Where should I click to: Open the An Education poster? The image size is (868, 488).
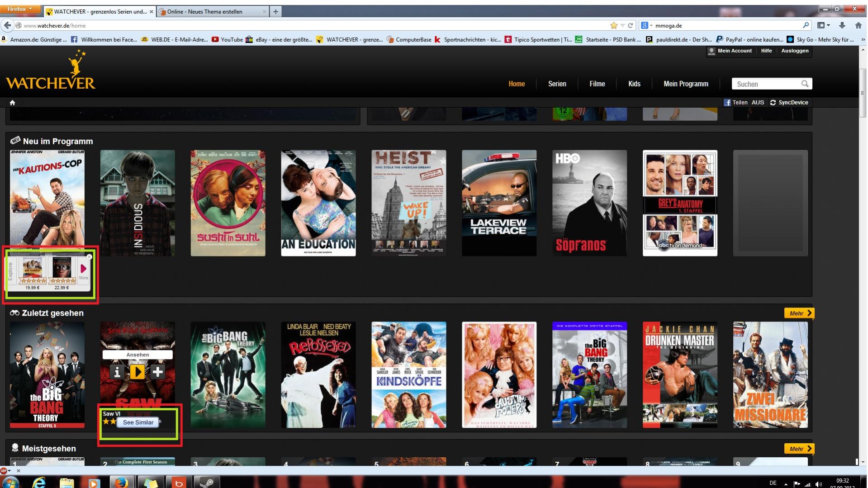click(318, 203)
